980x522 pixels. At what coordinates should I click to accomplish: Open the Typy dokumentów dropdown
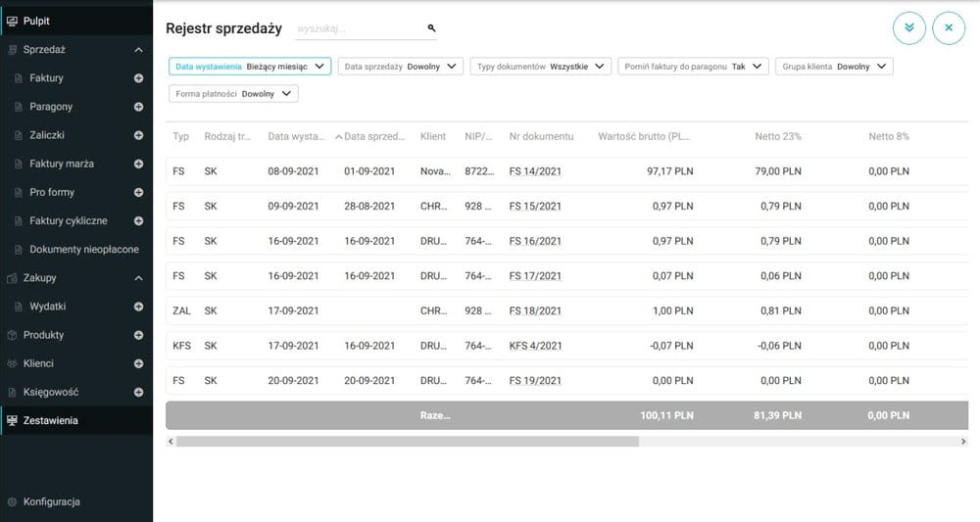click(540, 67)
